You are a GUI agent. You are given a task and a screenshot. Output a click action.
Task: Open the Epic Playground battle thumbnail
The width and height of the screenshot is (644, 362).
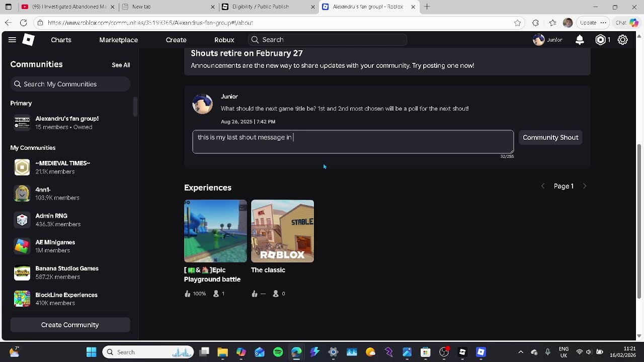pos(215,231)
